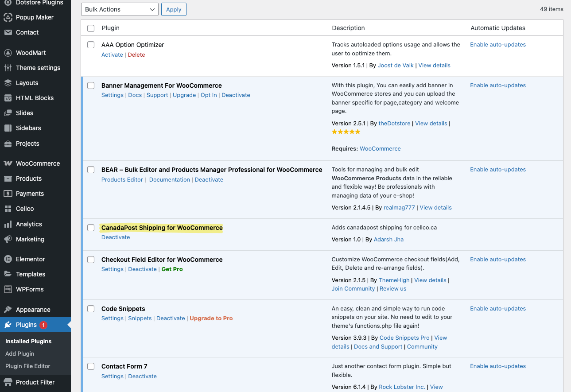Click the Elementor sidebar icon

[8, 259]
